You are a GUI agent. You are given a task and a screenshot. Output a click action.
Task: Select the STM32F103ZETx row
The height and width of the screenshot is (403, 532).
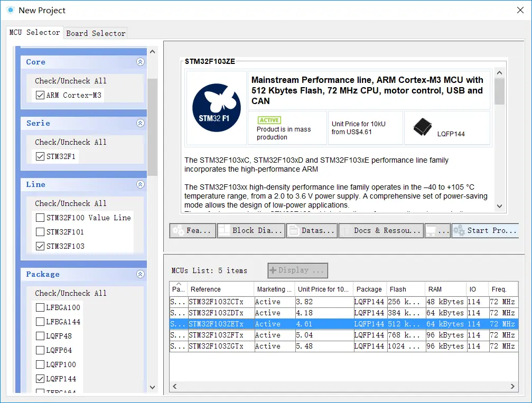coord(344,324)
